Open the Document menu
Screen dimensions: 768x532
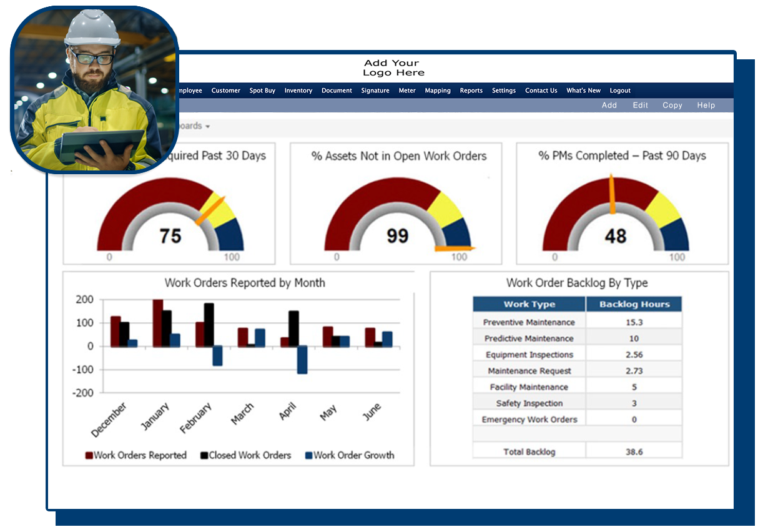337,91
